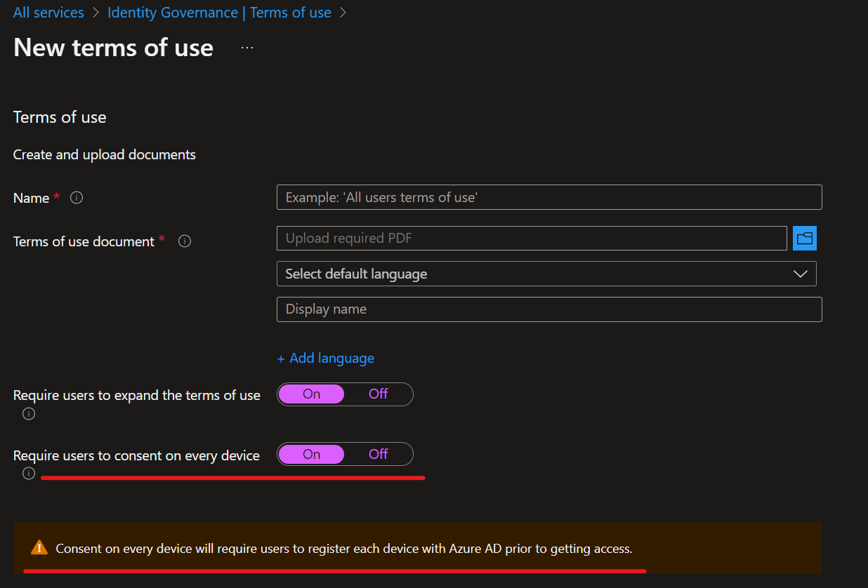
Task: Turn off Require users to expand the terms
Action: 377,394
